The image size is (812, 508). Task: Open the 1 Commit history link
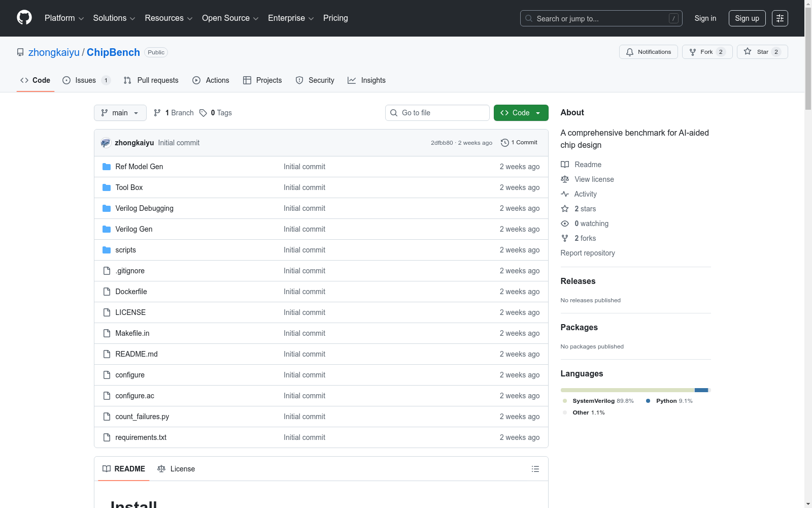pyautogui.click(x=519, y=143)
